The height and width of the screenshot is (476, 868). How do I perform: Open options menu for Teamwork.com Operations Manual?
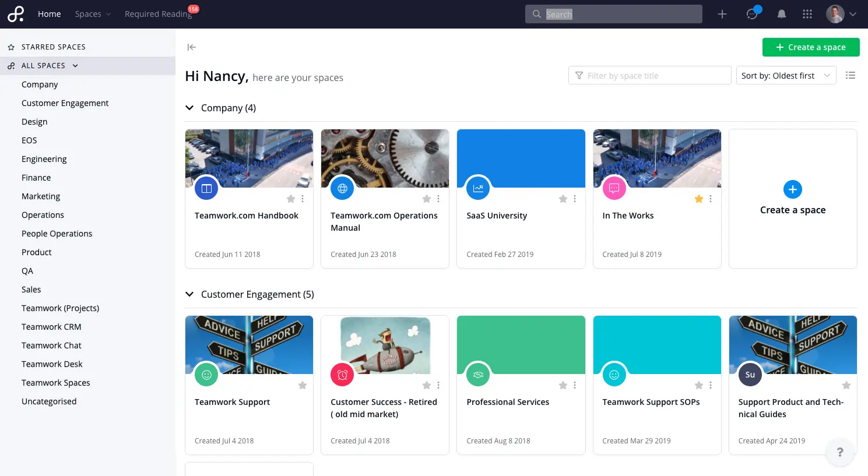(438, 199)
